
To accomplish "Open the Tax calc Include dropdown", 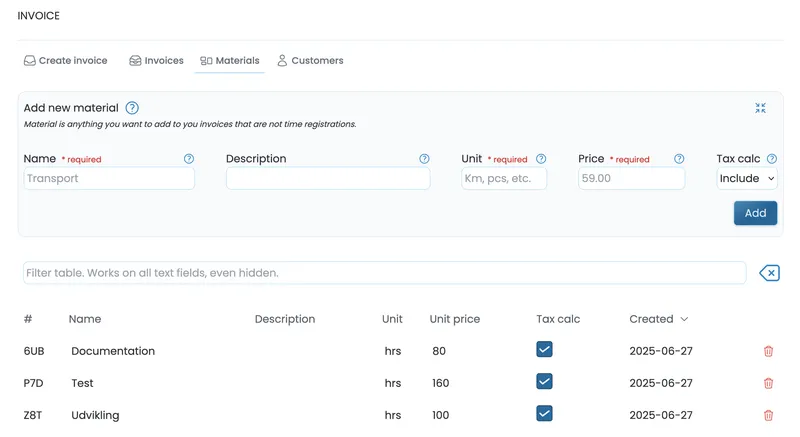I will (x=746, y=178).
